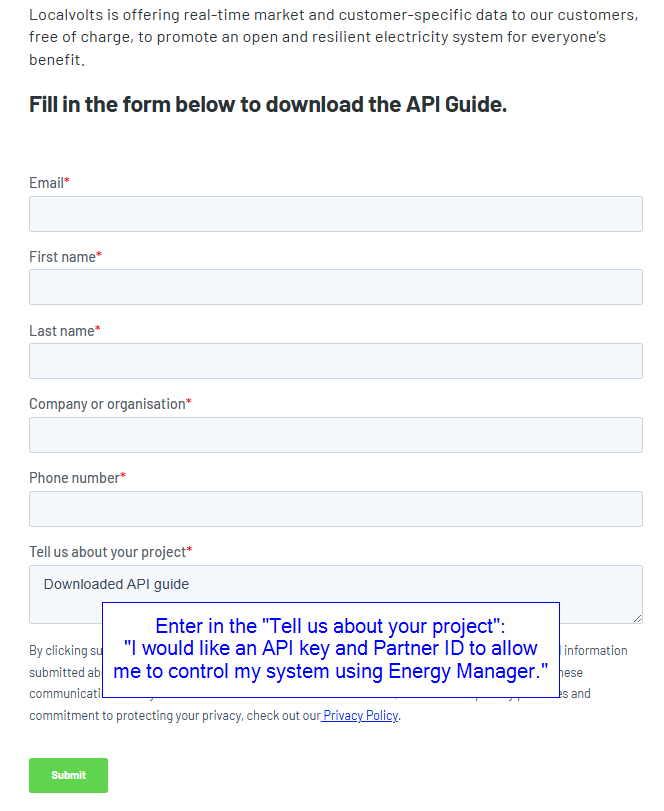Image resolution: width=664 pixels, height=811 pixels.
Task: Click the "Phone number" field label
Action: [x=74, y=478]
